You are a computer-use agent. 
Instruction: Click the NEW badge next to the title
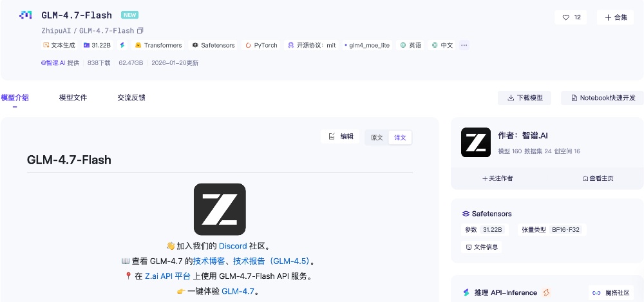pos(130,15)
